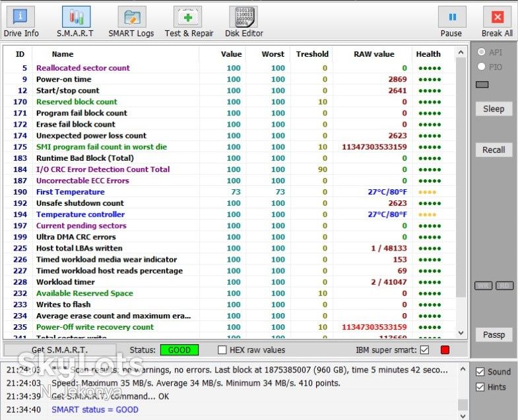Click the Speed: Maximum 35 MB/s log line
Screen dimensions: 518x420
coord(196,383)
